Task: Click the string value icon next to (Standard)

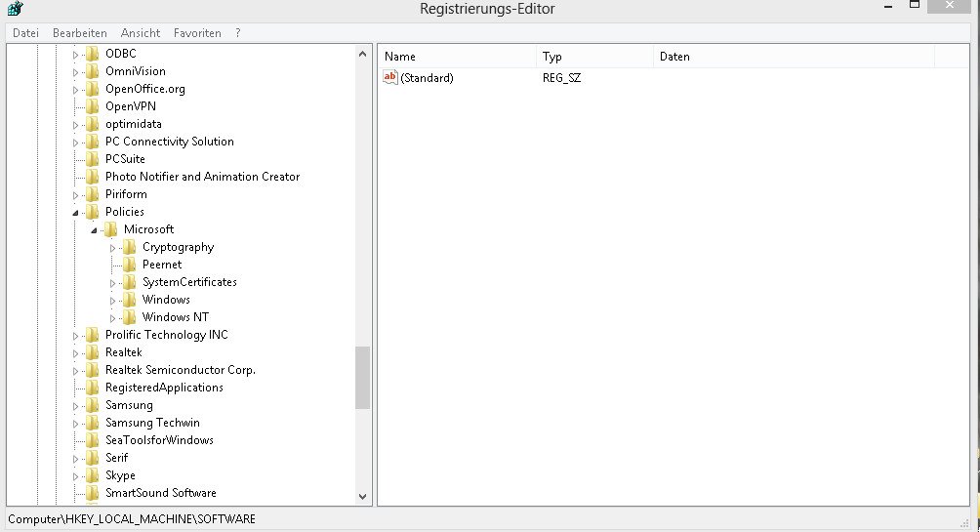Action: pyautogui.click(x=390, y=77)
